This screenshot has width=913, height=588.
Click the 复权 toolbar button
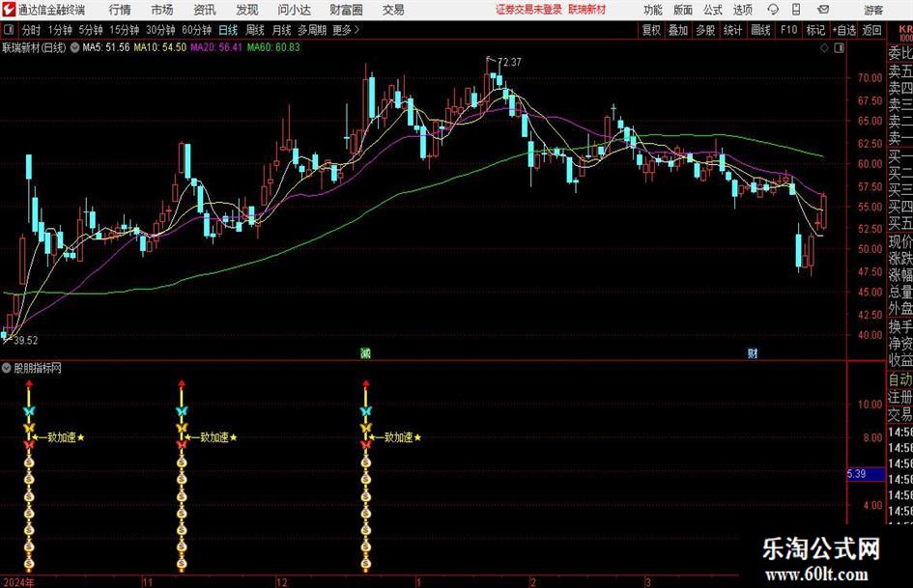pyautogui.click(x=651, y=30)
